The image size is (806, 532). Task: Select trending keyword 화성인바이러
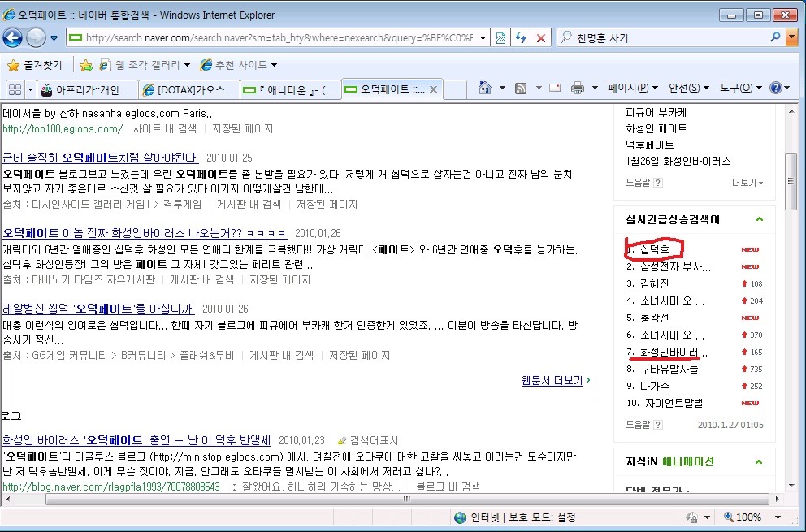674,352
